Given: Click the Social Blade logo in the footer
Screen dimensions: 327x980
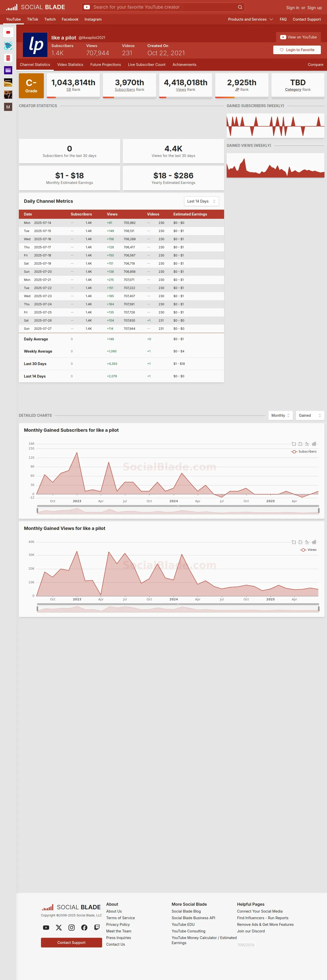Looking at the screenshot, I should click(71, 907).
